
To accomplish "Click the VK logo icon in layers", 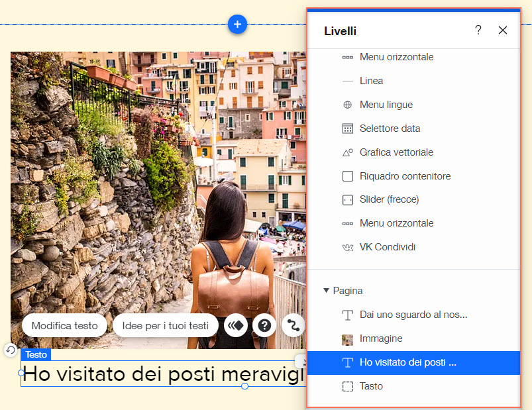I will coord(347,248).
